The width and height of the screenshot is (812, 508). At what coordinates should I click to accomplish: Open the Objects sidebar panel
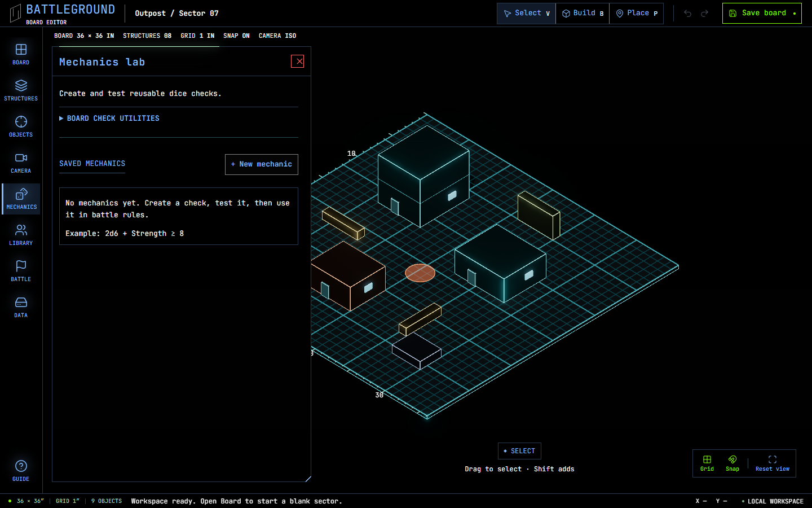(x=21, y=127)
